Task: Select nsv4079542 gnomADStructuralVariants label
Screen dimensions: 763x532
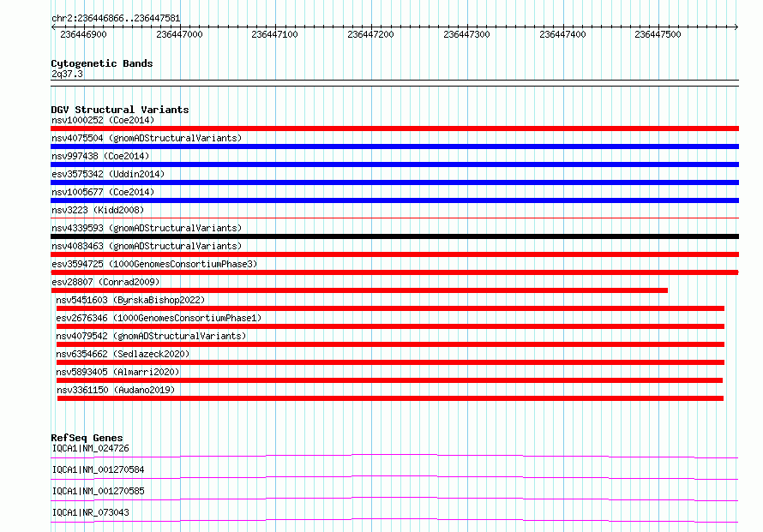Action: 151,336
